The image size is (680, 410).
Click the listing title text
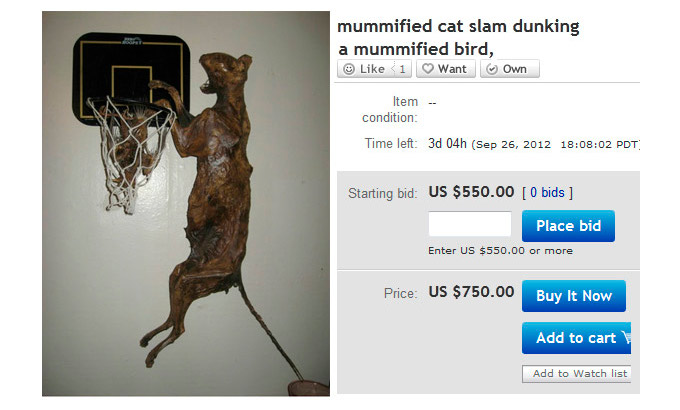click(458, 37)
